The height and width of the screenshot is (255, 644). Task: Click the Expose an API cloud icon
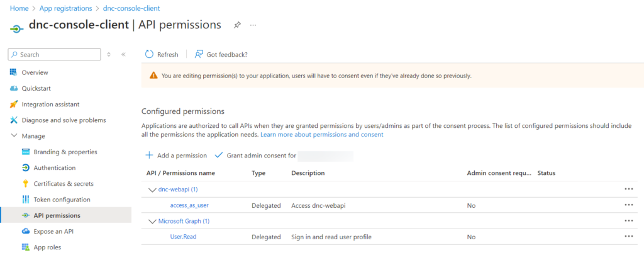coord(25,232)
